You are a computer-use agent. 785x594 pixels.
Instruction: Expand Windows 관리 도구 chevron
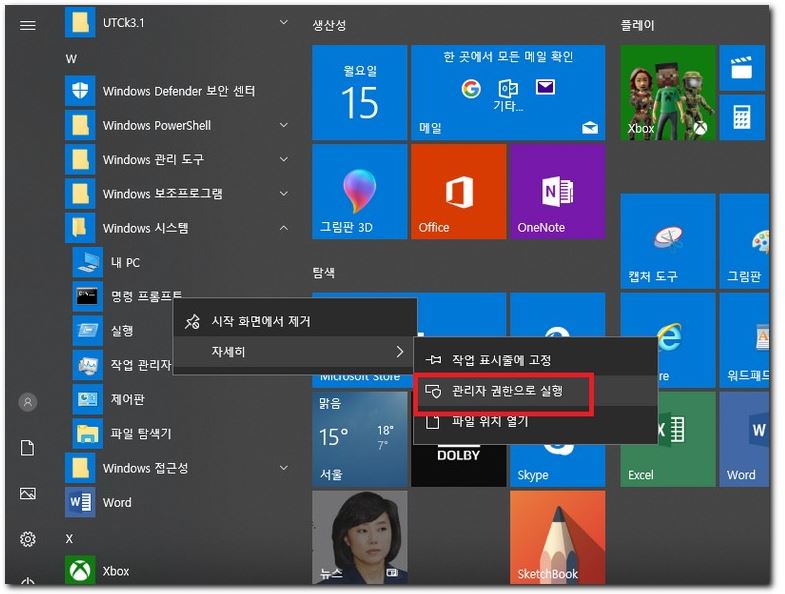(x=284, y=159)
